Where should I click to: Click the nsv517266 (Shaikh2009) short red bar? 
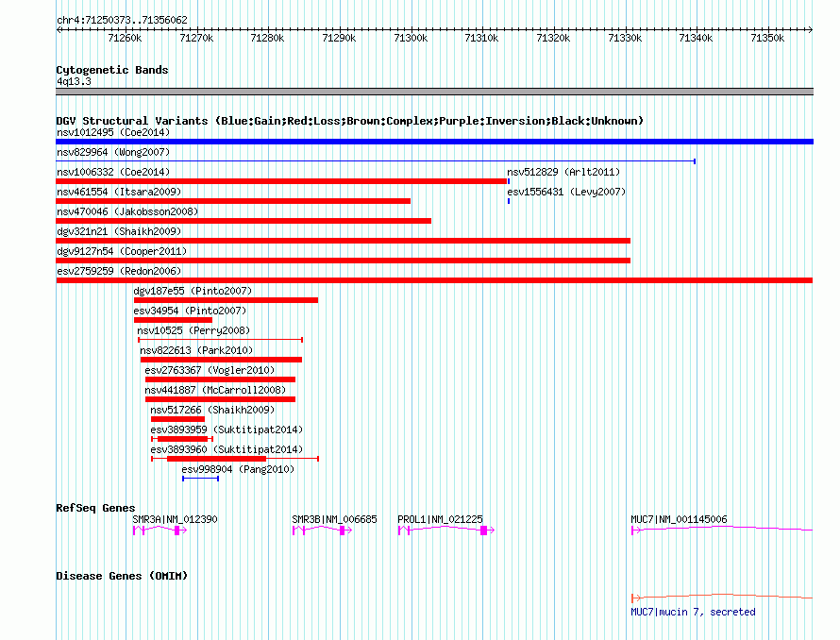click(x=177, y=419)
